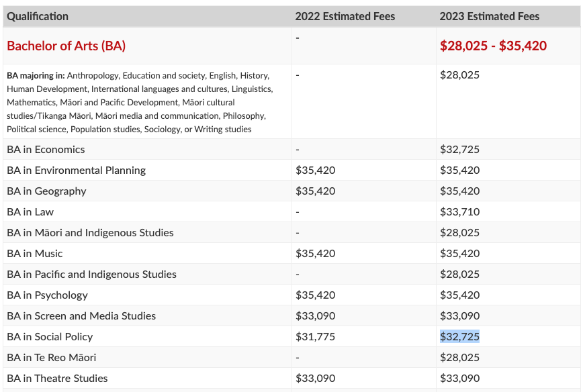Click the $31,775 Social Policy 2022 fee
Viewport: 581px width, 392px height.
pyautogui.click(x=315, y=336)
